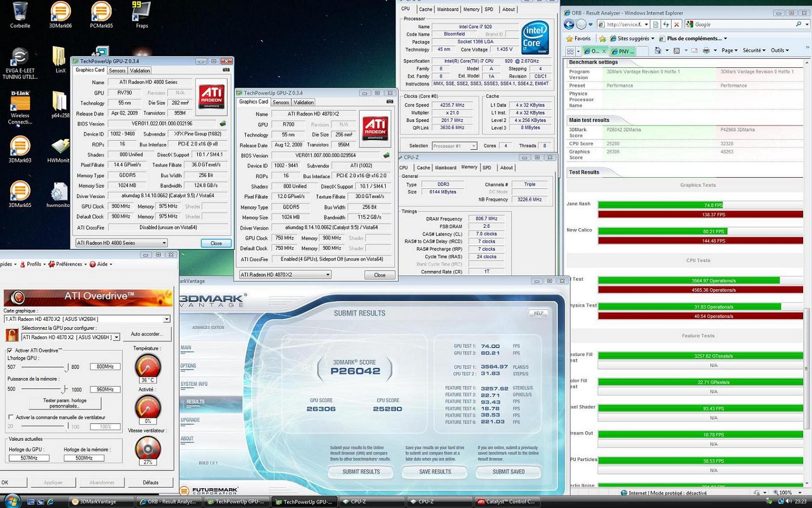Switch to Sensors tab in HD 4800 GPU-Z
Screen dimensions: 812x508
(117, 70)
